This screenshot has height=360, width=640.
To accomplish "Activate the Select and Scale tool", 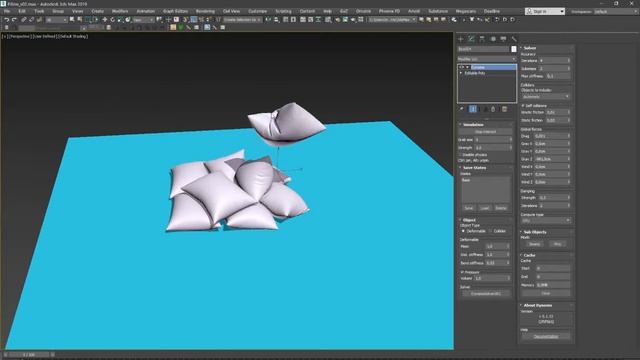I will pyautogui.click(x=120, y=20).
